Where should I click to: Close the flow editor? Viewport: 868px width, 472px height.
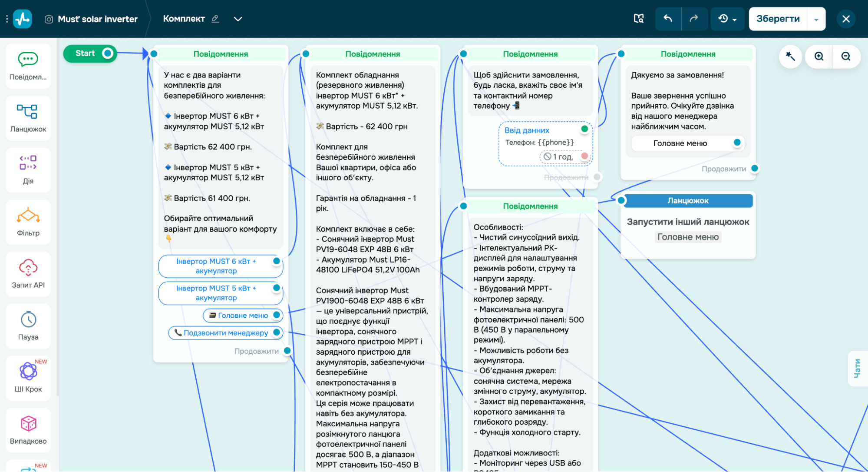[846, 19]
